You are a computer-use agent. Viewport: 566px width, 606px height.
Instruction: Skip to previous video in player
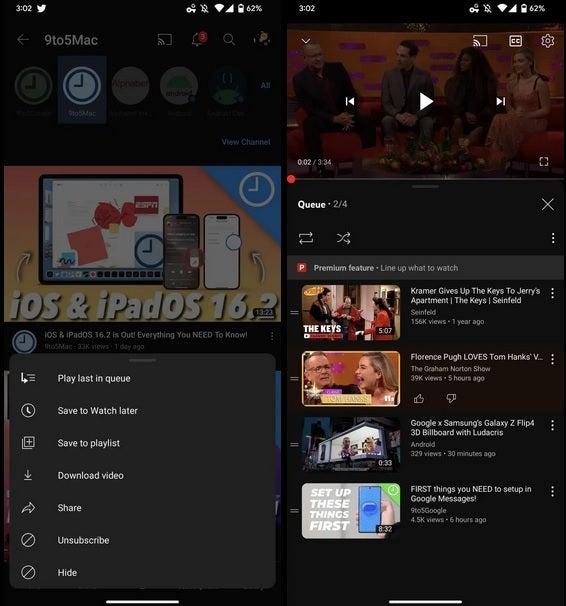350,101
